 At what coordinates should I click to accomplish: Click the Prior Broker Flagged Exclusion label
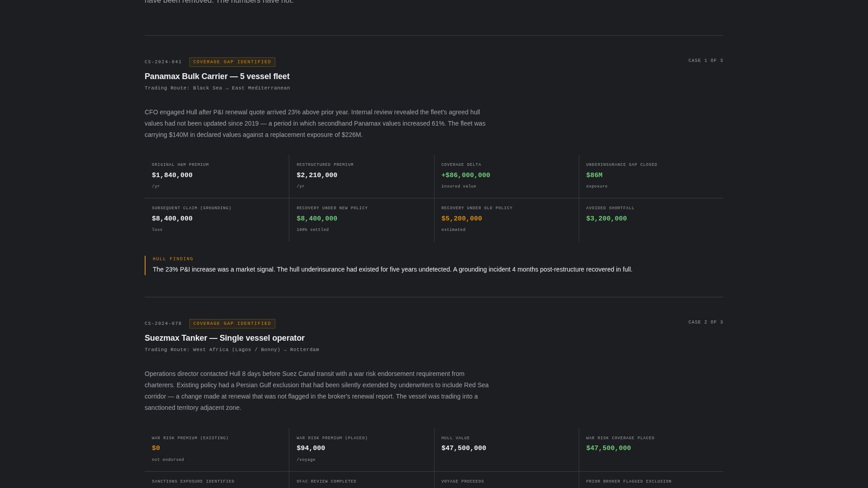[629, 482]
